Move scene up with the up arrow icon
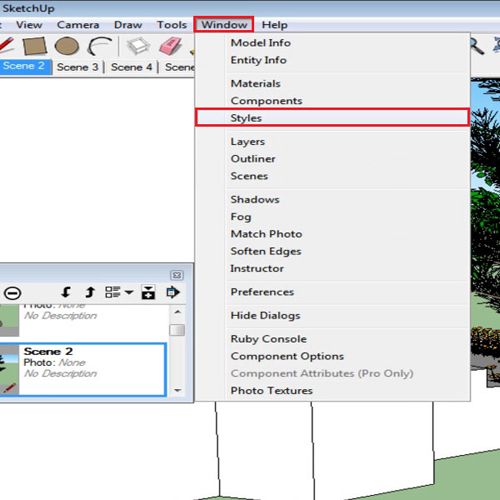The image size is (500, 500). tap(90, 292)
